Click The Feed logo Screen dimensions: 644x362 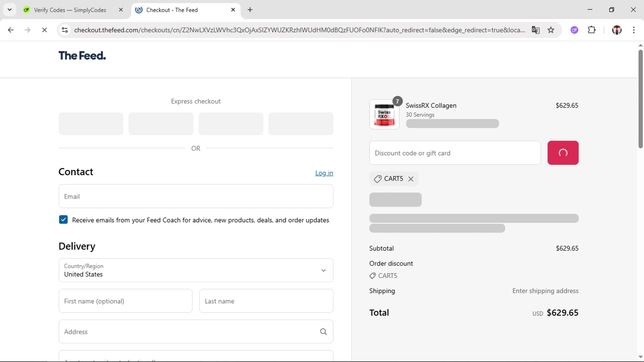[x=82, y=55]
